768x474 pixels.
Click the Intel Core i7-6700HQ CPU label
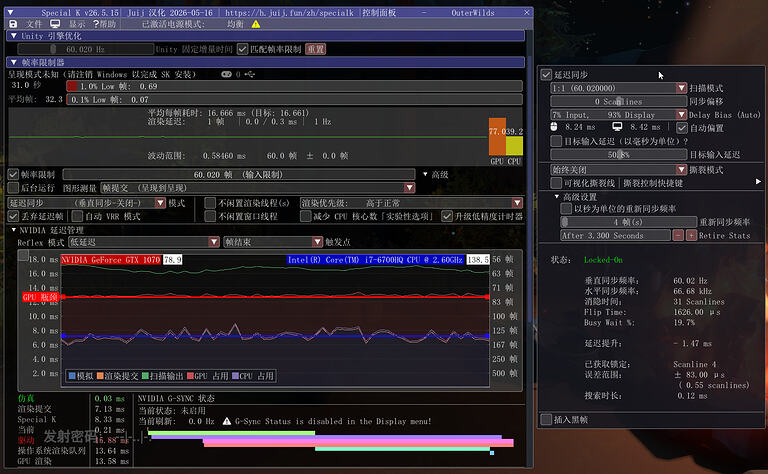pos(375,260)
